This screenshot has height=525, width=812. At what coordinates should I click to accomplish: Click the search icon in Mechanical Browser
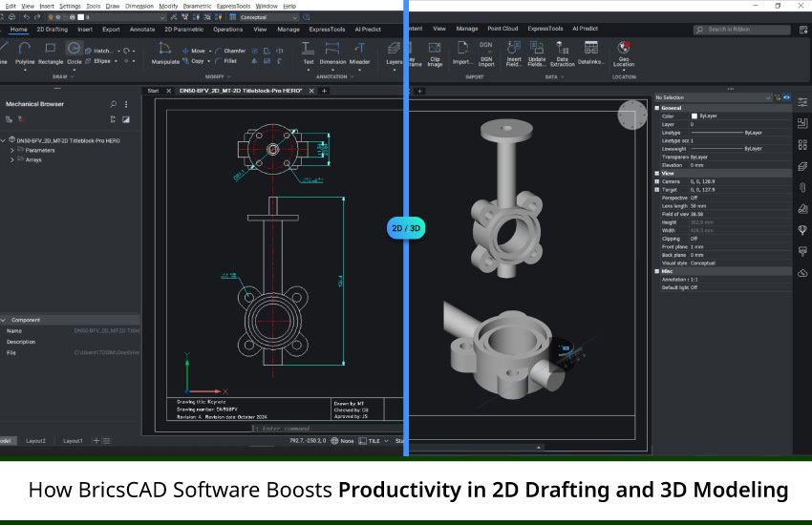[113, 104]
